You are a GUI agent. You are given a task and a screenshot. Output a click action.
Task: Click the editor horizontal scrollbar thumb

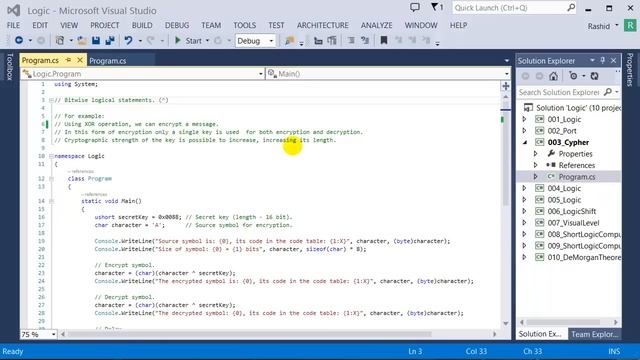(x=249, y=334)
